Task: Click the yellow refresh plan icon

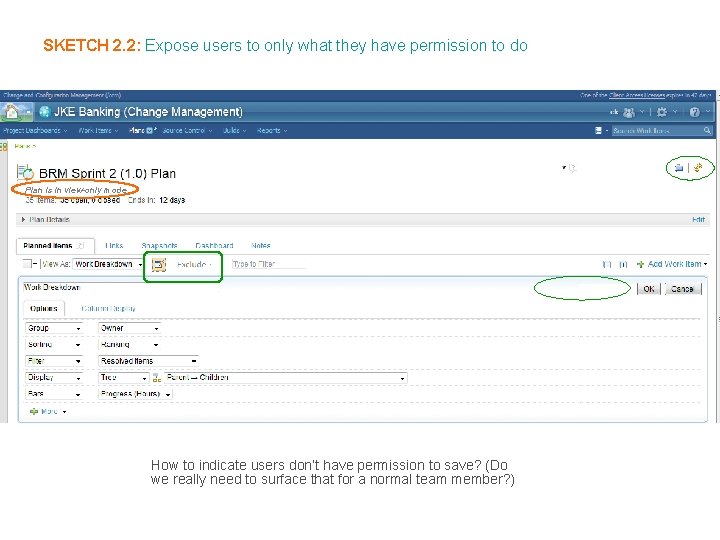Action: point(698,168)
